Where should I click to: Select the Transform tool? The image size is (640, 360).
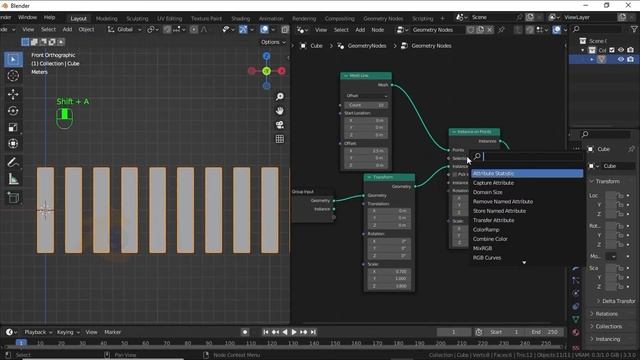point(13,144)
